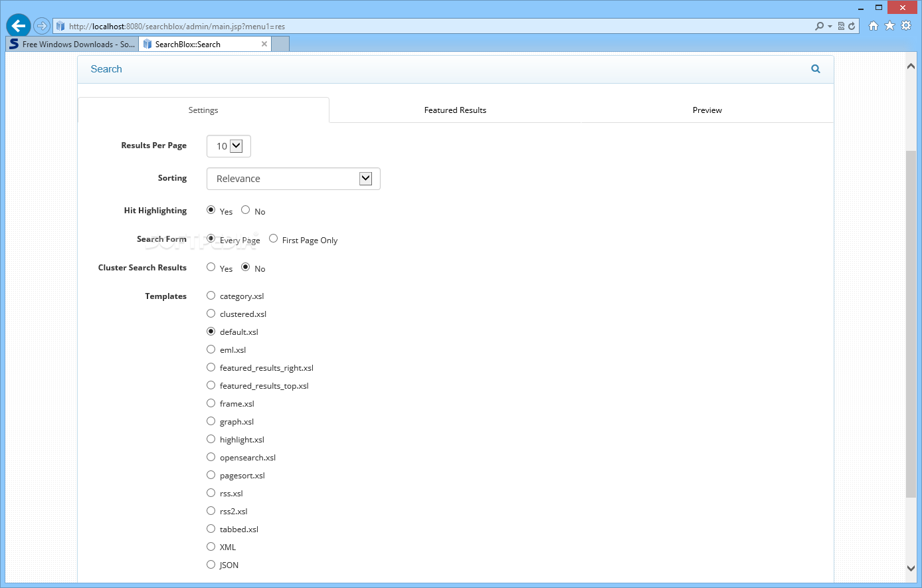The height and width of the screenshot is (588, 922).
Task: Open a new blank browser tab
Action: [x=281, y=44]
